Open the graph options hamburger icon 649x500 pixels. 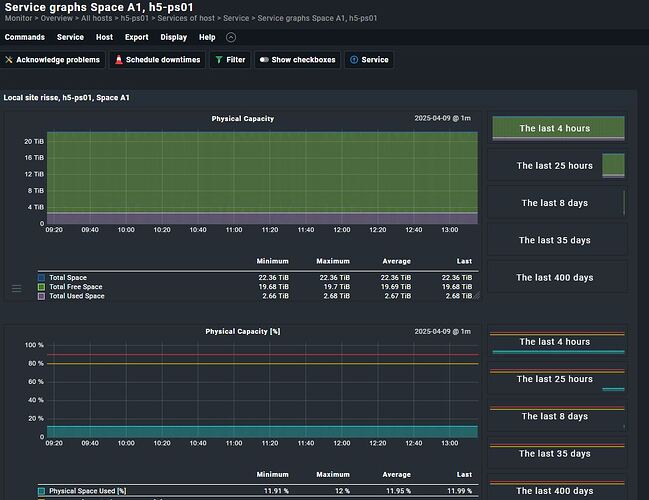16,288
